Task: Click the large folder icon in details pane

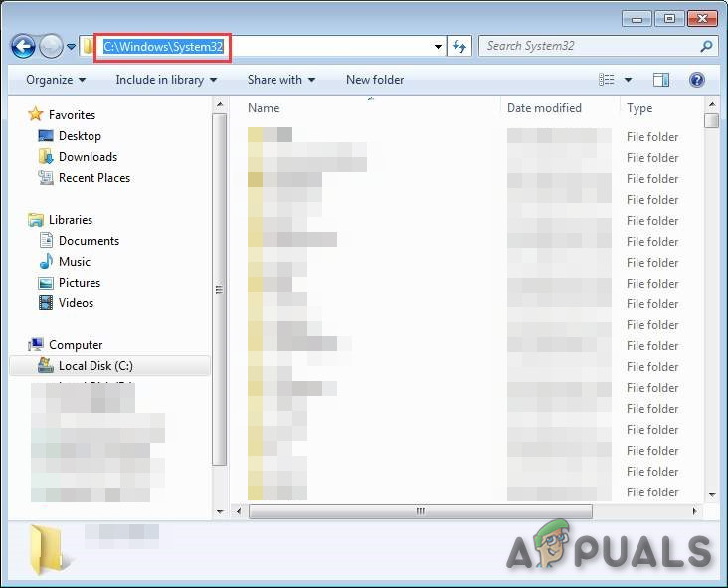Action: click(x=47, y=550)
